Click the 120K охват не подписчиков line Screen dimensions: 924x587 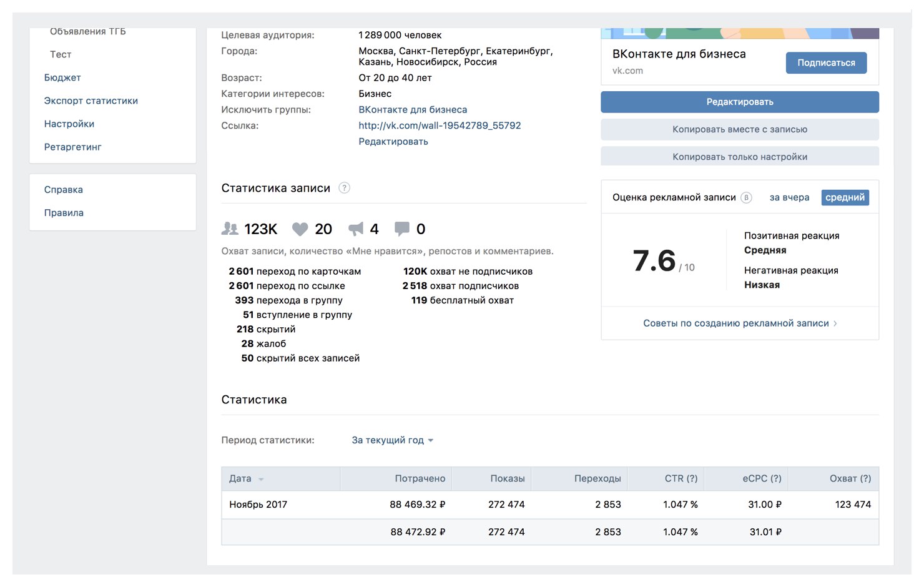[x=468, y=272]
